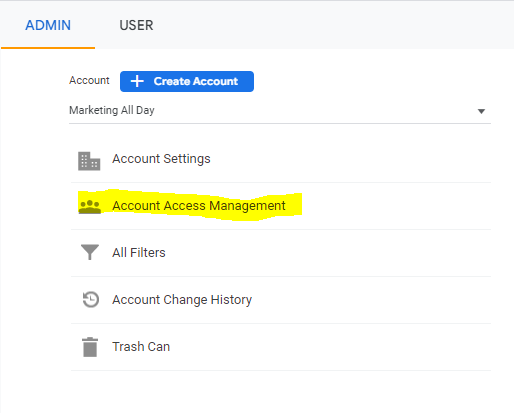Click the Account Change History clock icon
The height and width of the screenshot is (413, 514).
(91, 299)
